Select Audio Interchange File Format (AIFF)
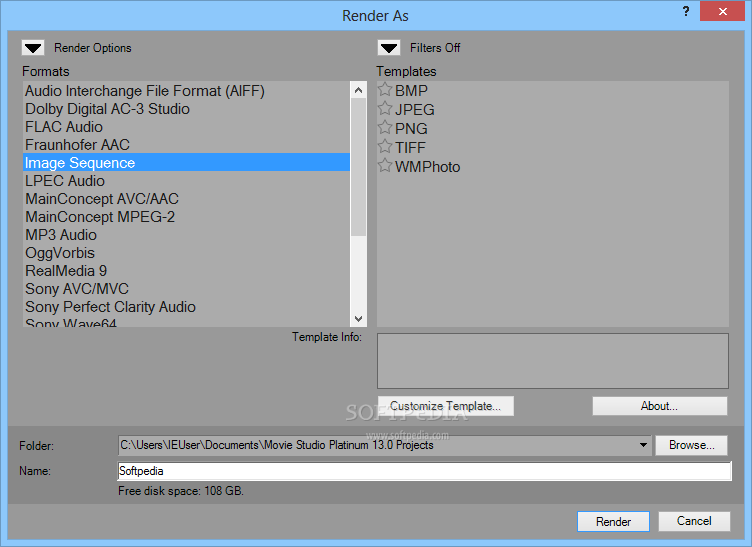 [187, 91]
